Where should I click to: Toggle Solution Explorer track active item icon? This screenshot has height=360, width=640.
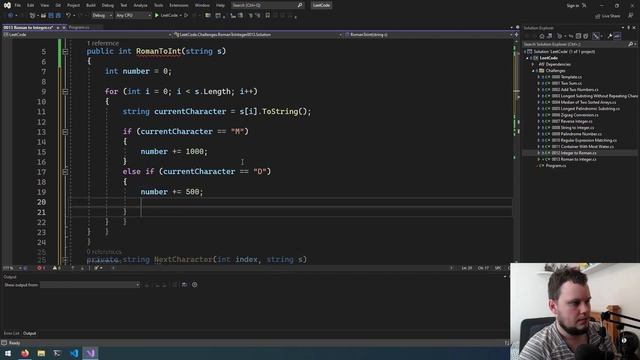point(596,36)
